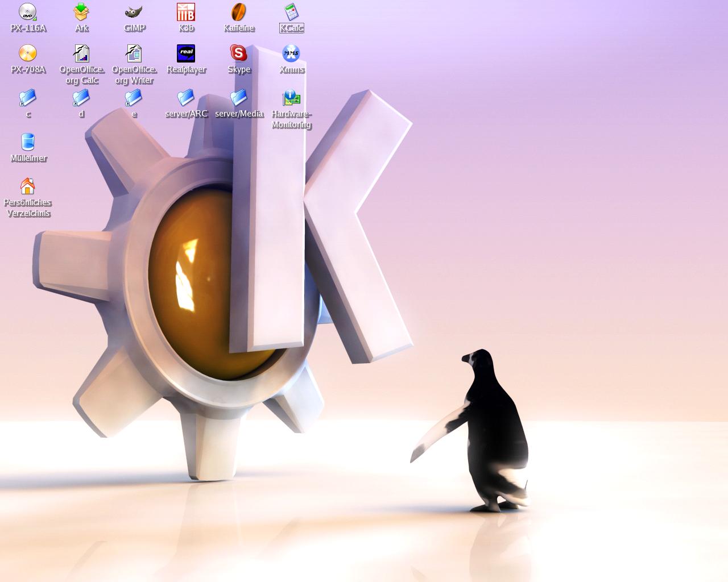Click the OpenOffice.org Writer label text
The image size is (728, 582).
point(134,75)
